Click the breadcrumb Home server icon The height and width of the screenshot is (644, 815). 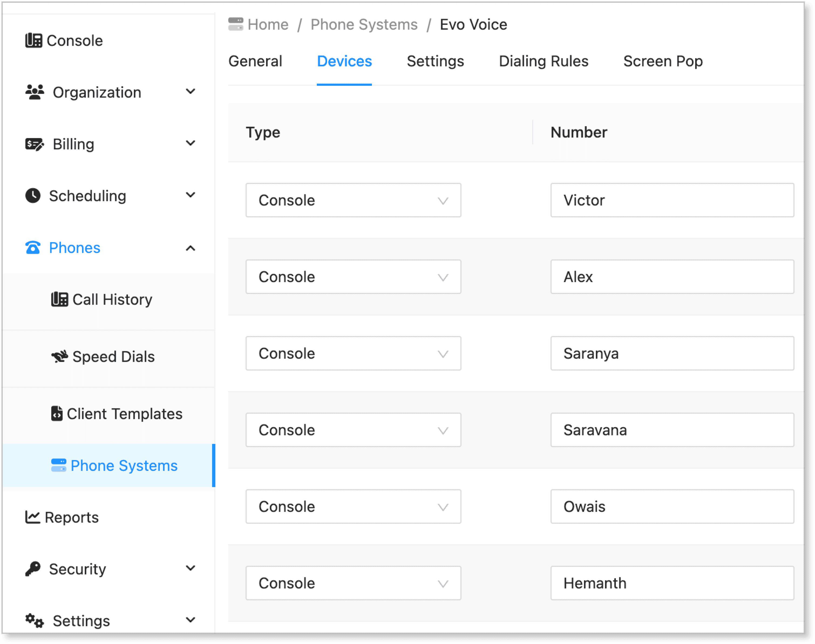click(x=236, y=24)
